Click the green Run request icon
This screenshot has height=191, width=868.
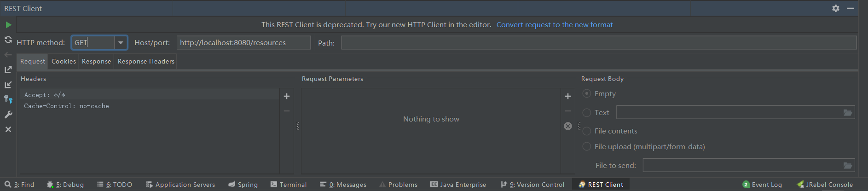[8, 25]
